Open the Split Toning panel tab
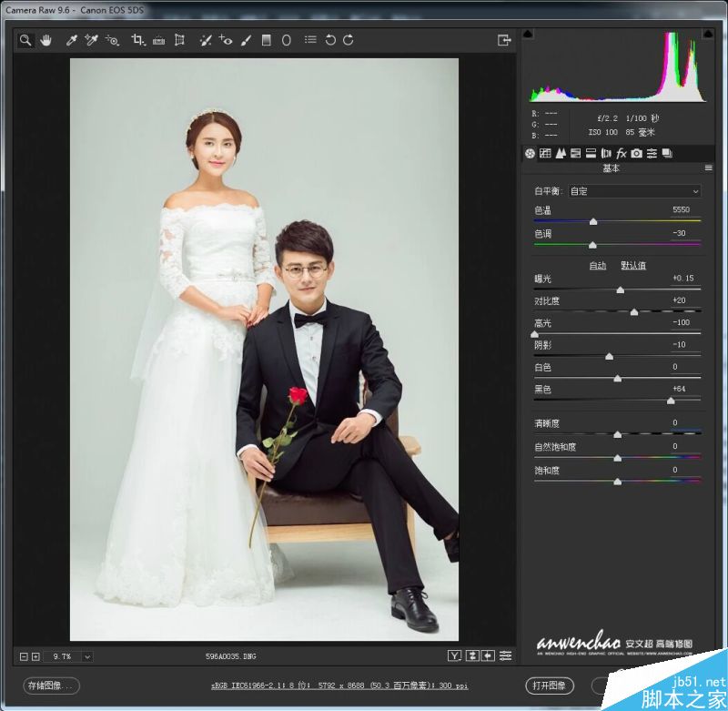The height and width of the screenshot is (711, 728). pyautogui.click(x=591, y=153)
